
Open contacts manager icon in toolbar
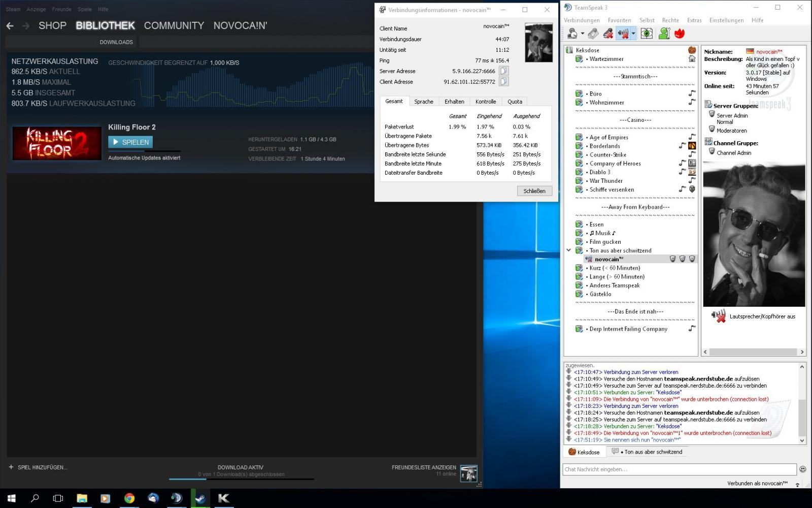pyautogui.click(x=664, y=34)
